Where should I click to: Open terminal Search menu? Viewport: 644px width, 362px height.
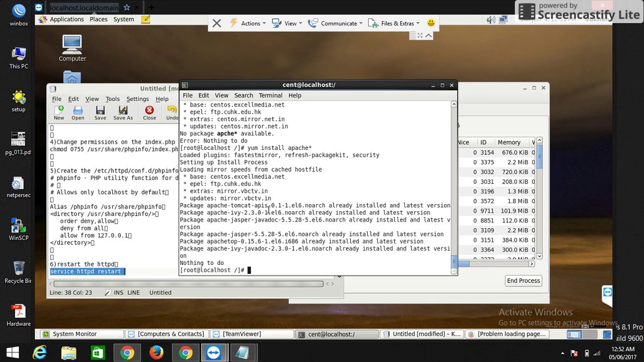pyautogui.click(x=244, y=96)
